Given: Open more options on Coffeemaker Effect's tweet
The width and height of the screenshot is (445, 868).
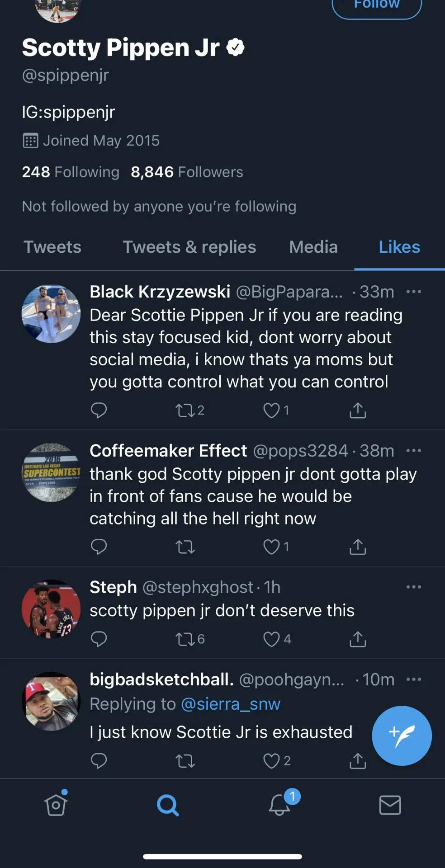Looking at the screenshot, I should pos(414,450).
